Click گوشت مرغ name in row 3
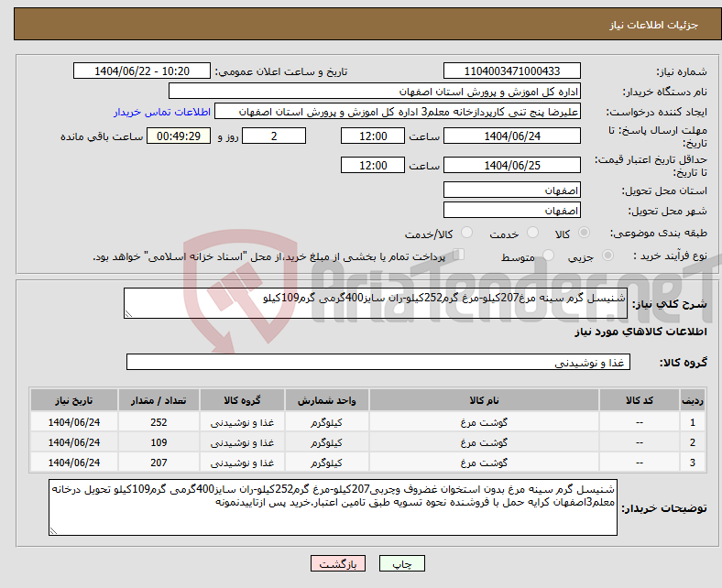Screen dimensions: 722x588 point(484,463)
